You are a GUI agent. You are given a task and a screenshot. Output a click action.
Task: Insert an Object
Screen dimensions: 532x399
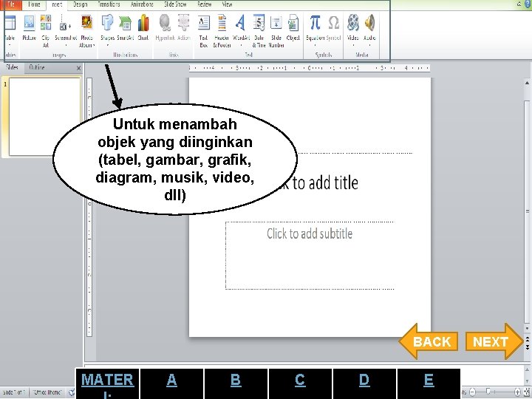coord(293,29)
